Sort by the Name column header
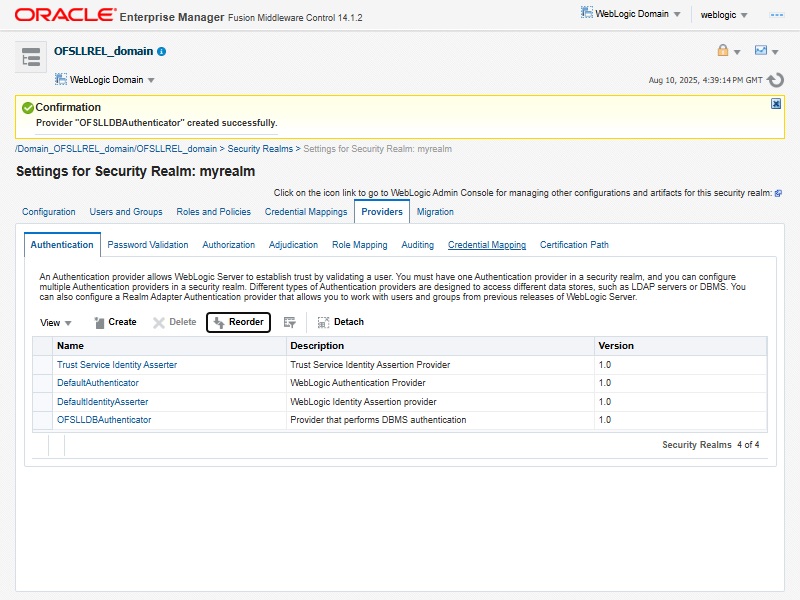This screenshot has width=800, height=600. tap(169, 346)
